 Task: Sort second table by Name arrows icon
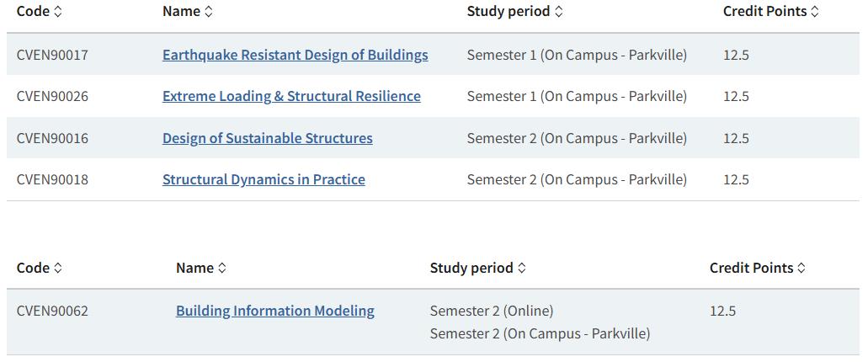click(222, 268)
